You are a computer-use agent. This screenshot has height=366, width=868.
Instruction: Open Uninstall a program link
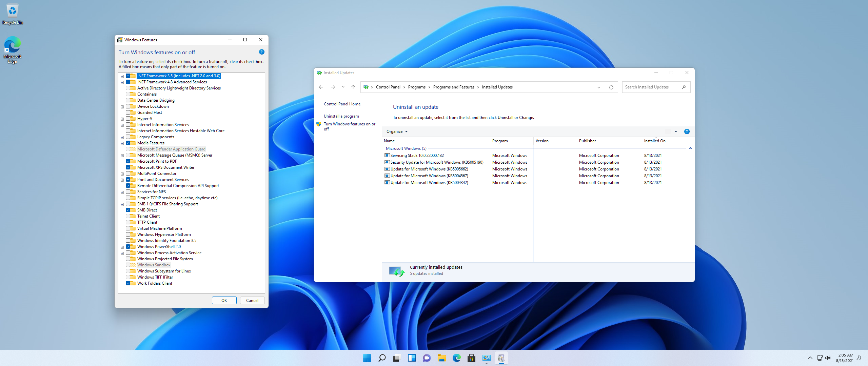point(341,116)
